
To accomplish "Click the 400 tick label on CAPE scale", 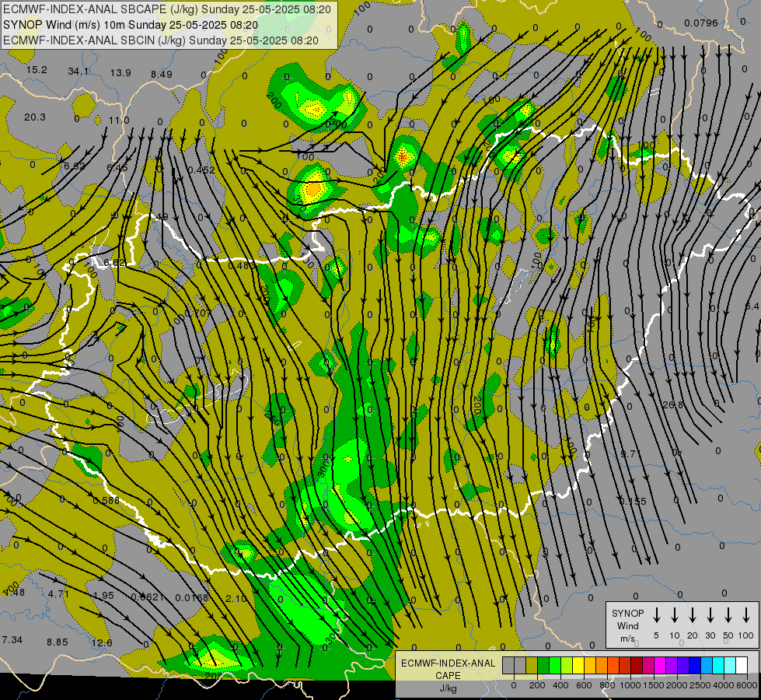I will click(x=560, y=685).
